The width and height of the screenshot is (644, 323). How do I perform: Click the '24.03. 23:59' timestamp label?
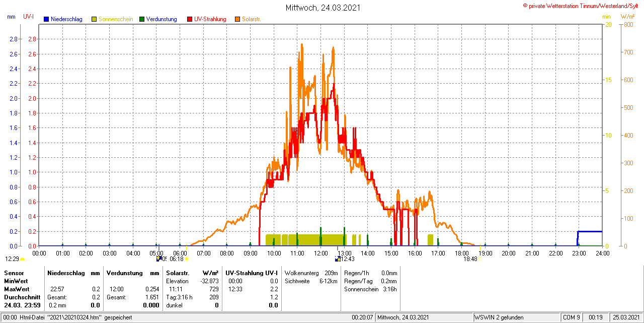coord(22,305)
